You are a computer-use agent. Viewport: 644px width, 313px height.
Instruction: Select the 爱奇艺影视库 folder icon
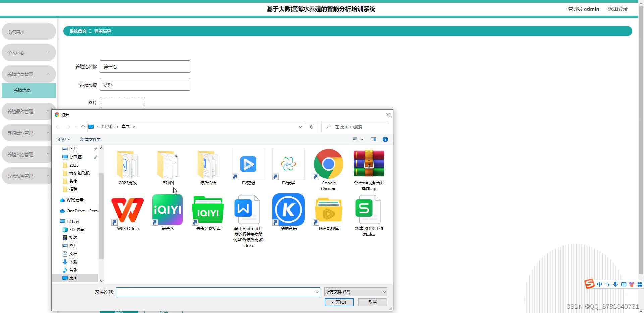coord(208,210)
